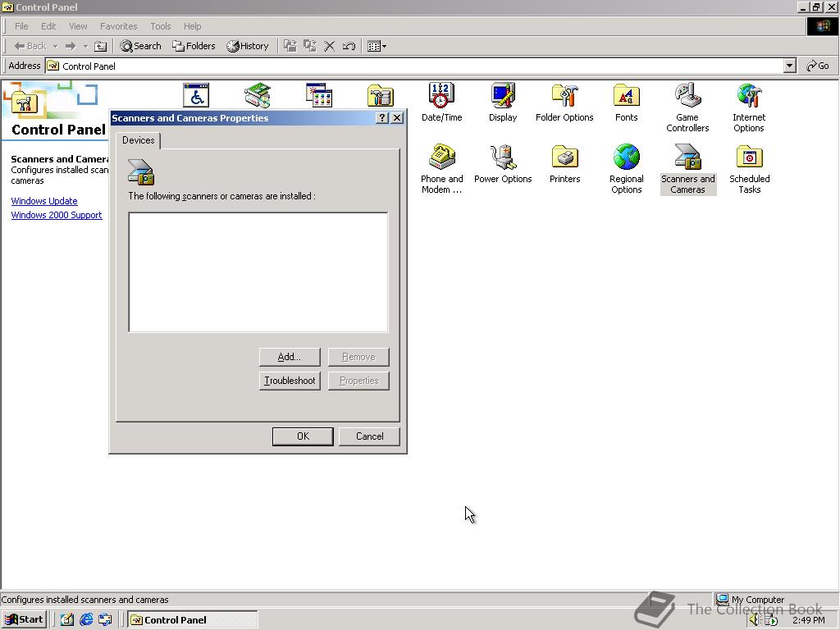Click the Move To toolbar icon

pos(290,46)
